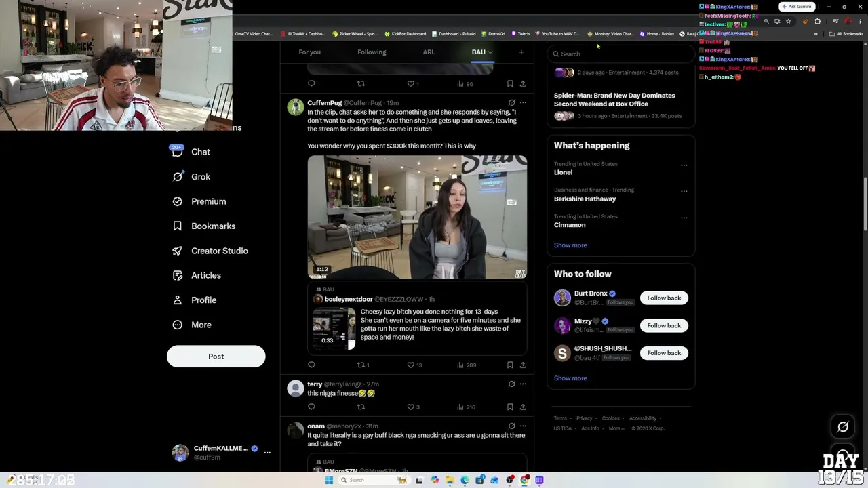Open quoted bosleynextdoor 0:33 video thumbnail

pyautogui.click(x=334, y=329)
